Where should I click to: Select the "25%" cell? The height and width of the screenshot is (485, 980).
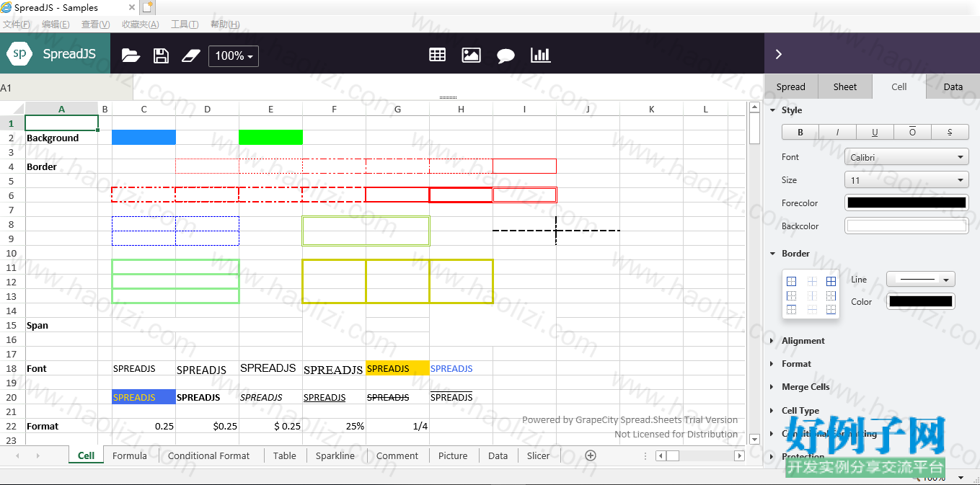click(334, 426)
